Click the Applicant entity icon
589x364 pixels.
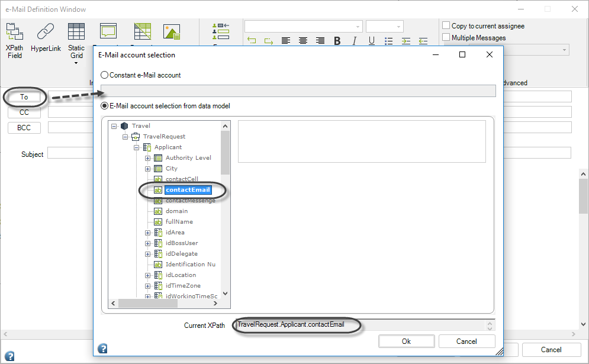[x=147, y=147]
